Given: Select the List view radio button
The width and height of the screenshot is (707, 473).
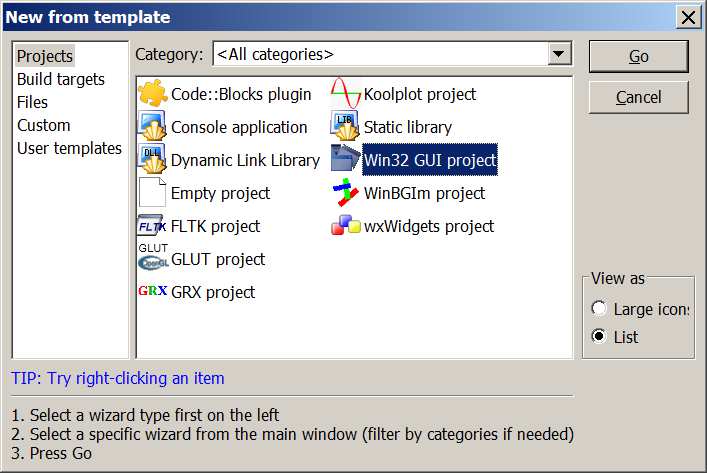Looking at the screenshot, I should [599, 336].
